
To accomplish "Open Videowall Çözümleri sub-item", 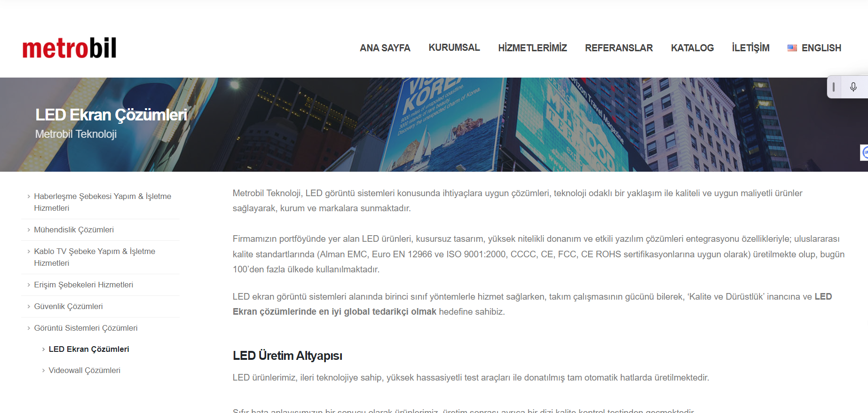I will (84, 370).
